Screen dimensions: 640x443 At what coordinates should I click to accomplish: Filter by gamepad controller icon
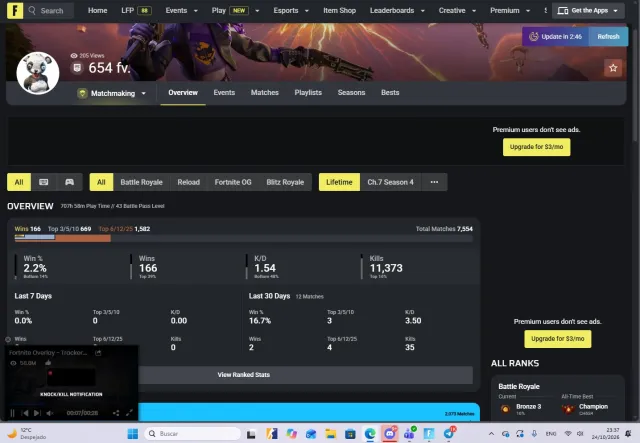[x=69, y=182]
